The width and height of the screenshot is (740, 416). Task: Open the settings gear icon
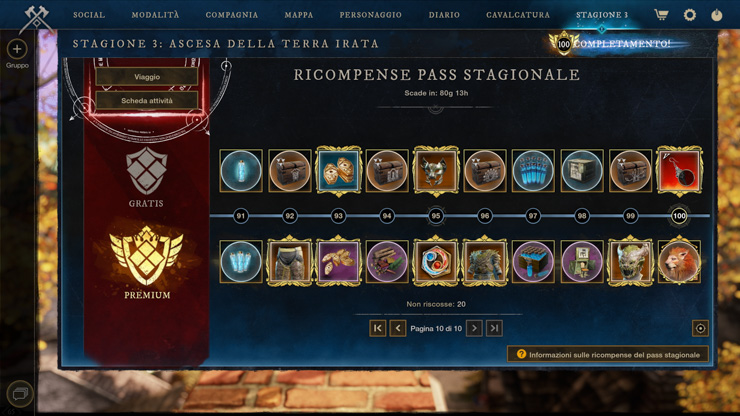[x=690, y=15]
